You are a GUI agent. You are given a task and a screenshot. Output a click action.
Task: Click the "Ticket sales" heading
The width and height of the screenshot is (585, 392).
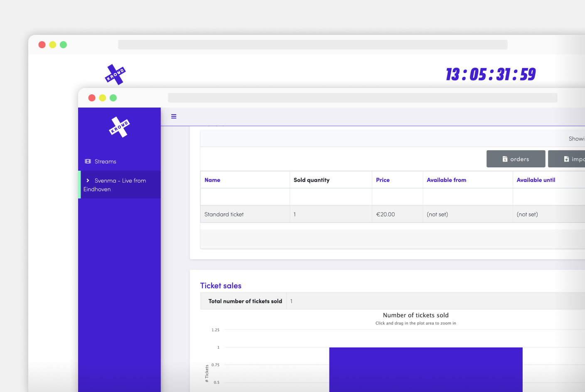[x=221, y=286]
